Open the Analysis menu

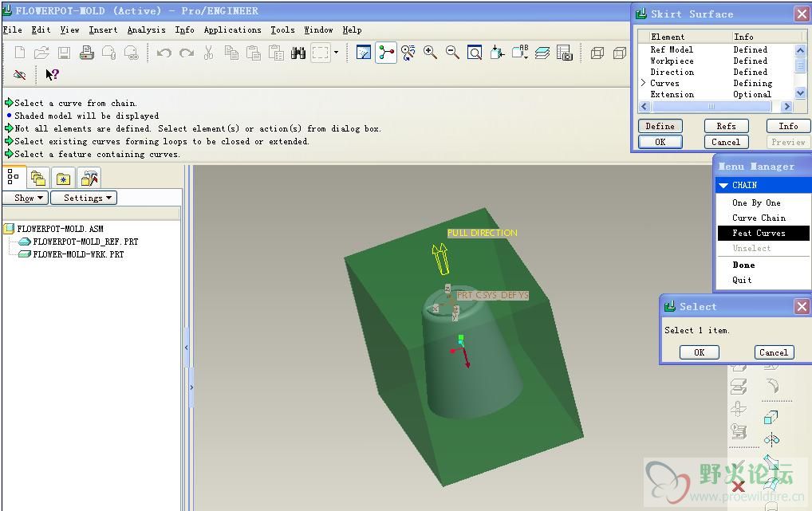(x=147, y=30)
